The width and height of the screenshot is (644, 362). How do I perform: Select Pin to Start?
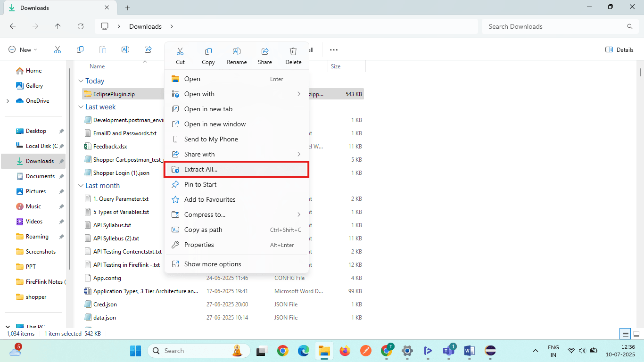pyautogui.click(x=236, y=184)
